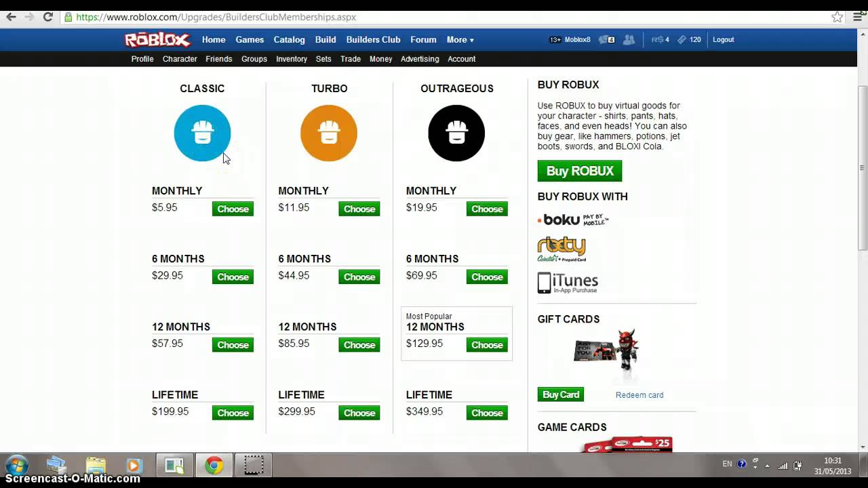Screen dimensions: 868x488
Task: Go to Money in the sub-navigation
Action: (x=381, y=59)
